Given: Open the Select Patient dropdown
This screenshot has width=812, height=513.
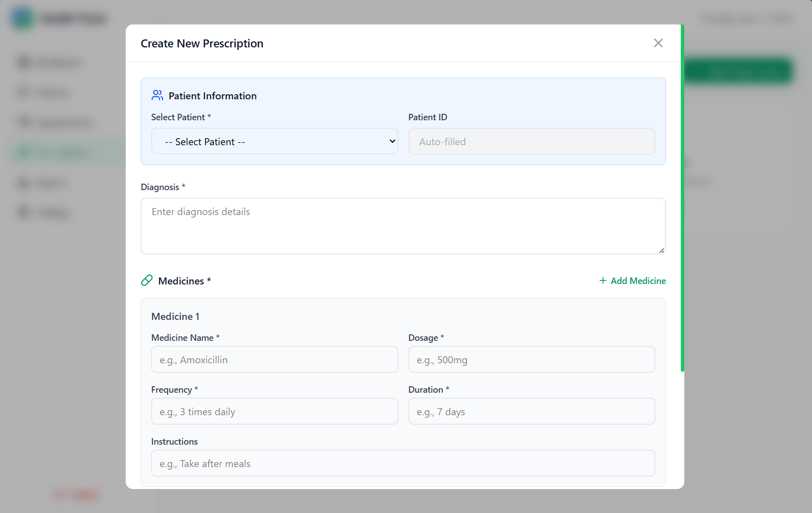Looking at the screenshot, I should coord(274,142).
